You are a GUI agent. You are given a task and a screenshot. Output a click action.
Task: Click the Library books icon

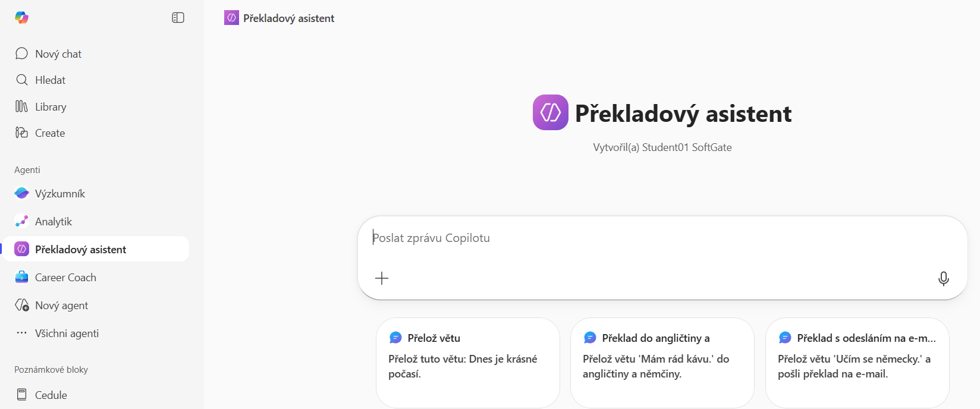(21, 106)
